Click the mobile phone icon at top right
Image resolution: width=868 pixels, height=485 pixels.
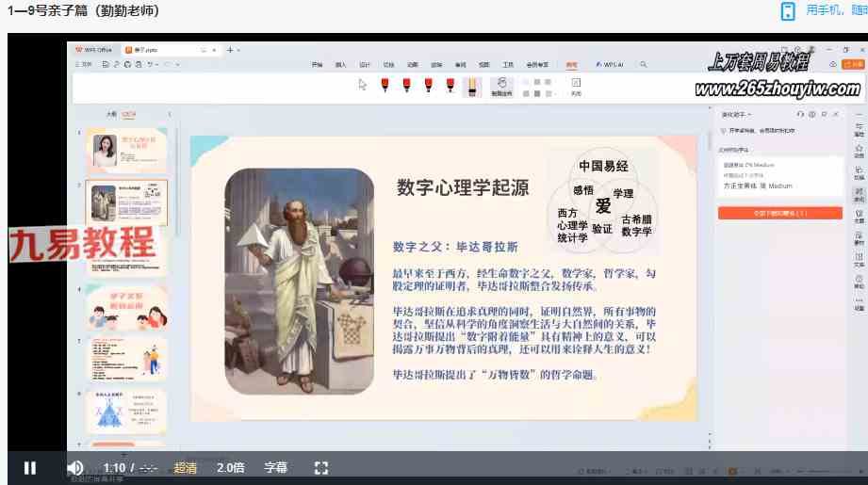pos(788,11)
